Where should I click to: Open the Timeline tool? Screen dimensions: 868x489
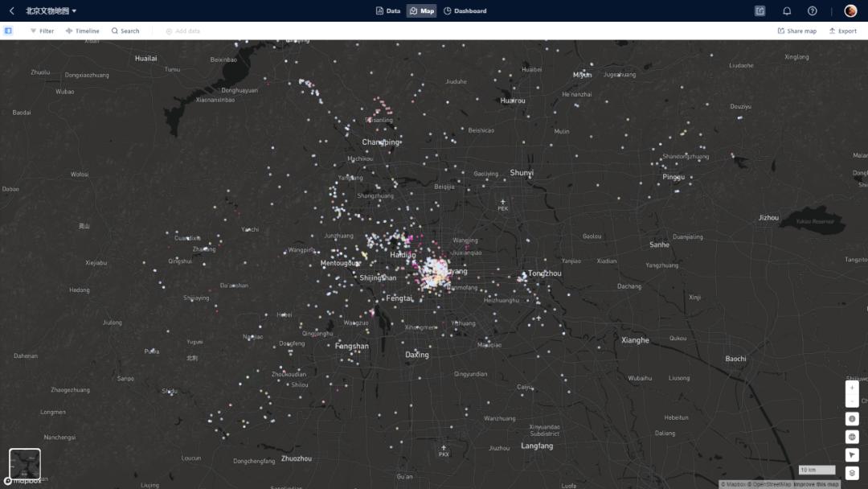click(x=83, y=31)
